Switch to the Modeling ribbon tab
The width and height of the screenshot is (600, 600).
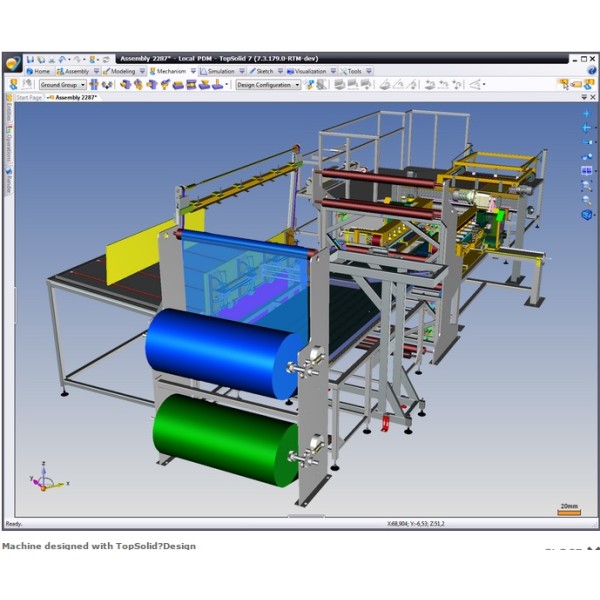click(x=119, y=71)
